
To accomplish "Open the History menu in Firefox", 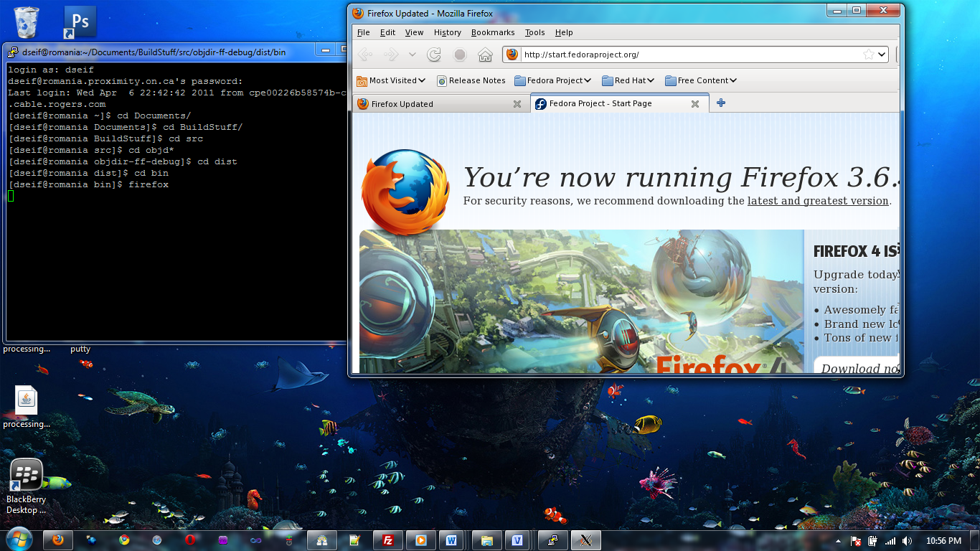I will tap(448, 32).
